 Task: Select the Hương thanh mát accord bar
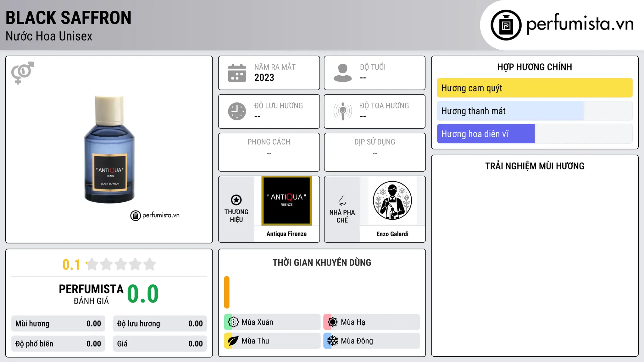coord(535,111)
